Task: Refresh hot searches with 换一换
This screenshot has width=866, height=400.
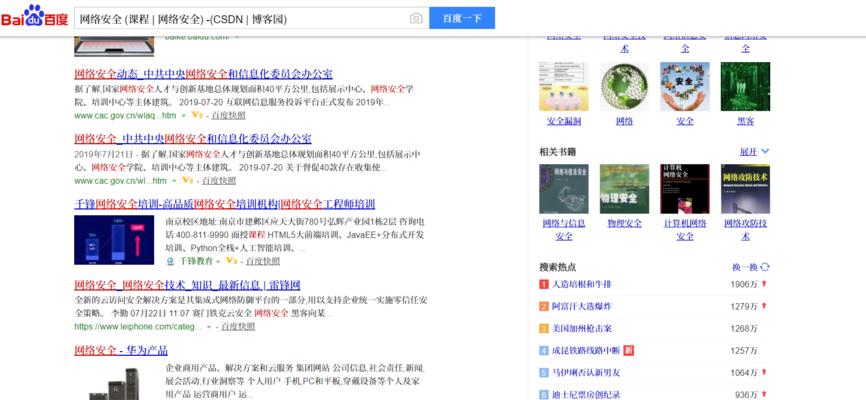Action: pyautogui.click(x=751, y=267)
